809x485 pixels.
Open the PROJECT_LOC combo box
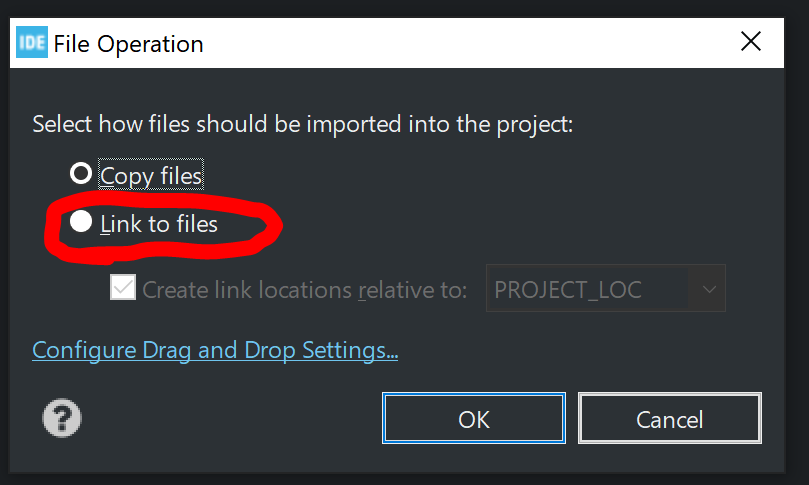(606, 288)
